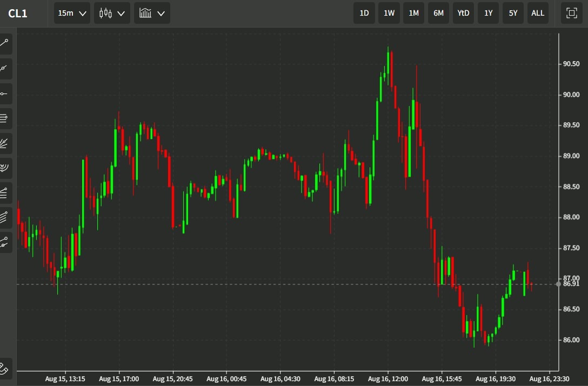Switch to the 1D range tab
The height and width of the screenshot is (386, 588).
point(364,13)
